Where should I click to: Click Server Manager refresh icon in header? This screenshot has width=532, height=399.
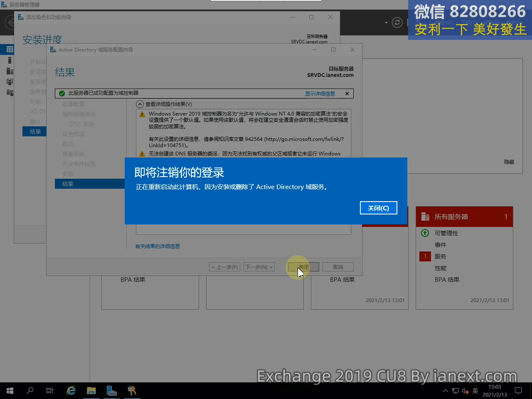point(397,22)
